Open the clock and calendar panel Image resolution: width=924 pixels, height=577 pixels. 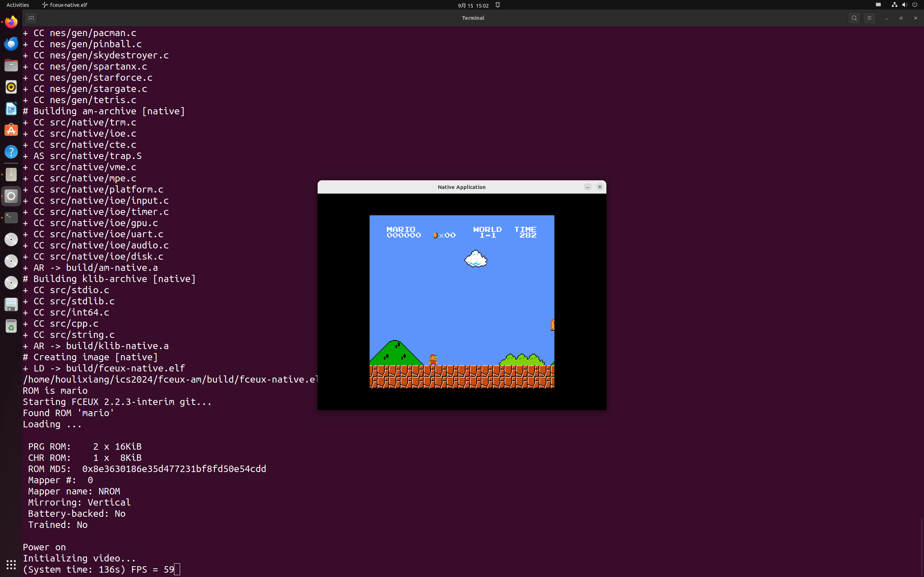473,5
